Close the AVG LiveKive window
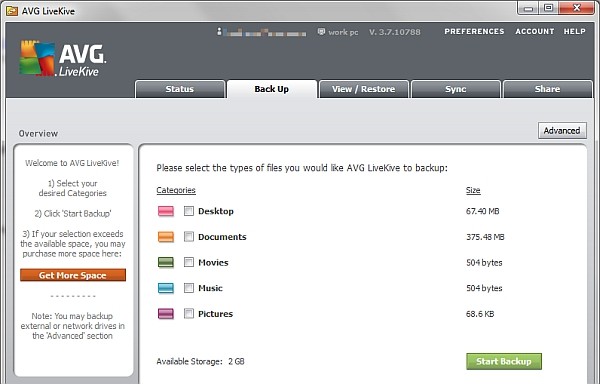The width and height of the screenshot is (600, 384). [x=577, y=8]
